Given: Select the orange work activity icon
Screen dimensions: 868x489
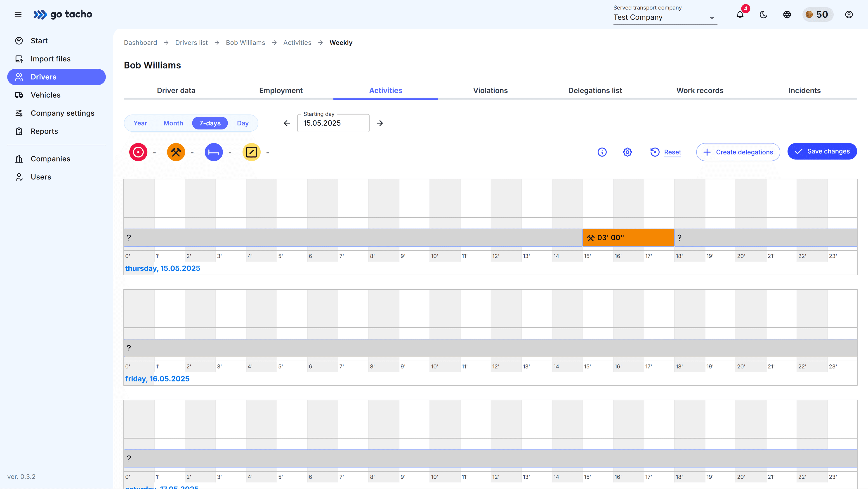Looking at the screenshot, I should click(x=176, y=152).
